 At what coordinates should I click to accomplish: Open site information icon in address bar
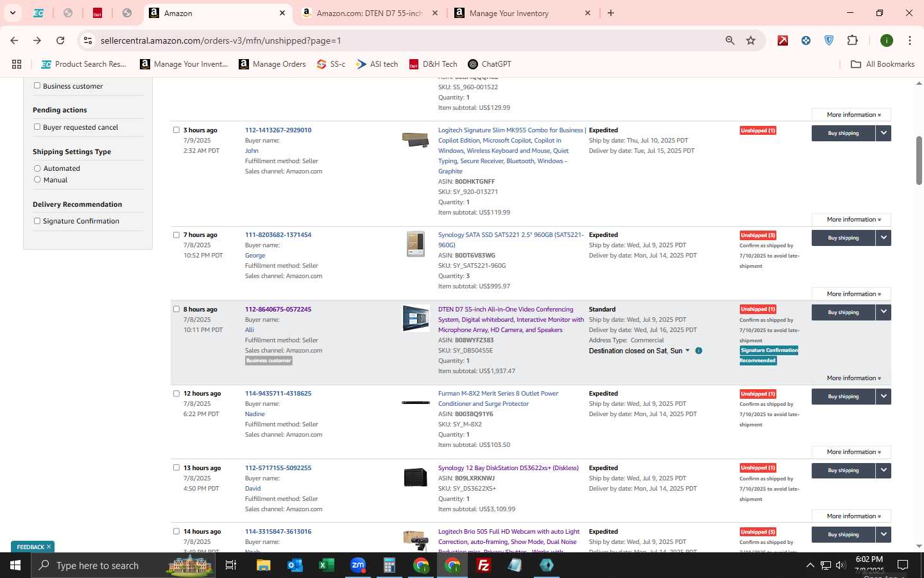coord(88,40)
